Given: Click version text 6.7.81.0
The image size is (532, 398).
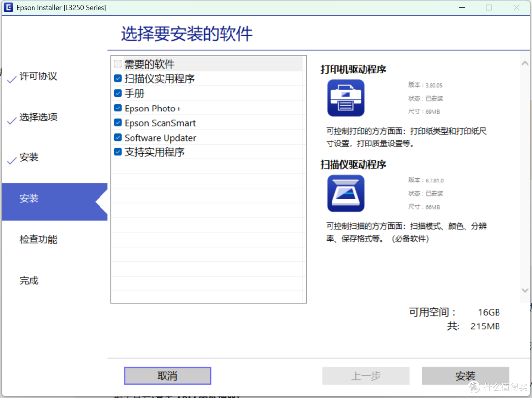Looking at the screenshot, I should coord(434,181).
